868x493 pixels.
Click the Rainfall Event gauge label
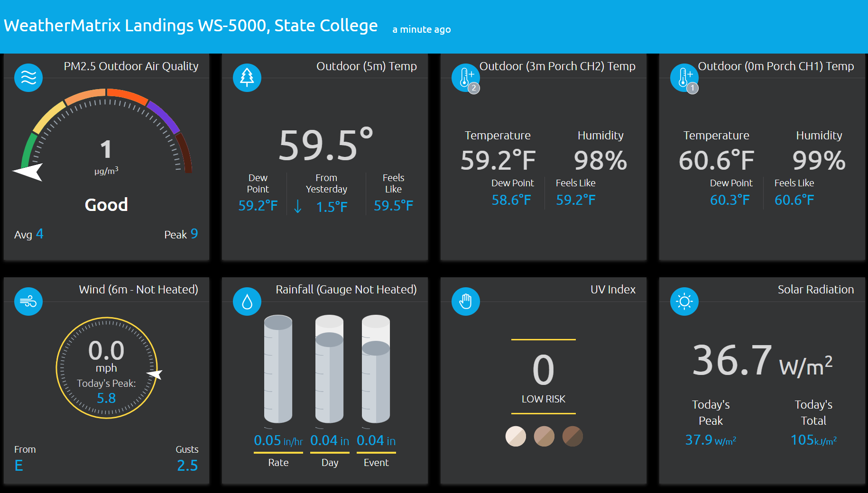pyautogui.click(x=376, y=463)
